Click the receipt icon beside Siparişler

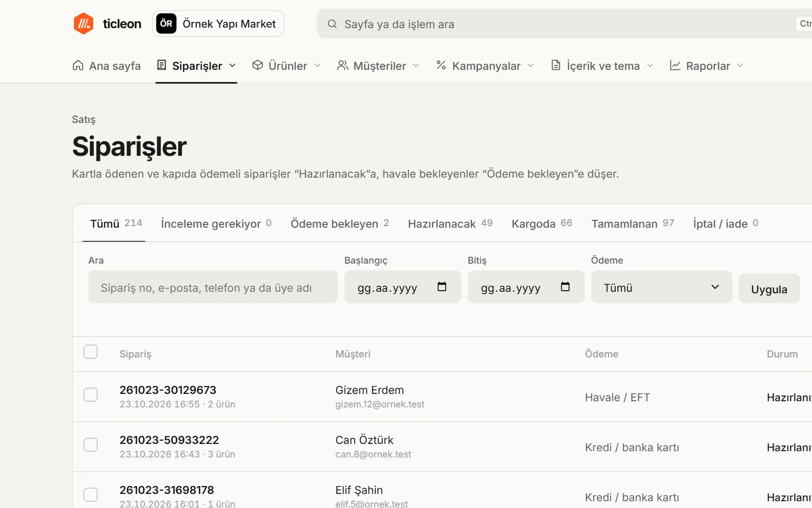161,66
